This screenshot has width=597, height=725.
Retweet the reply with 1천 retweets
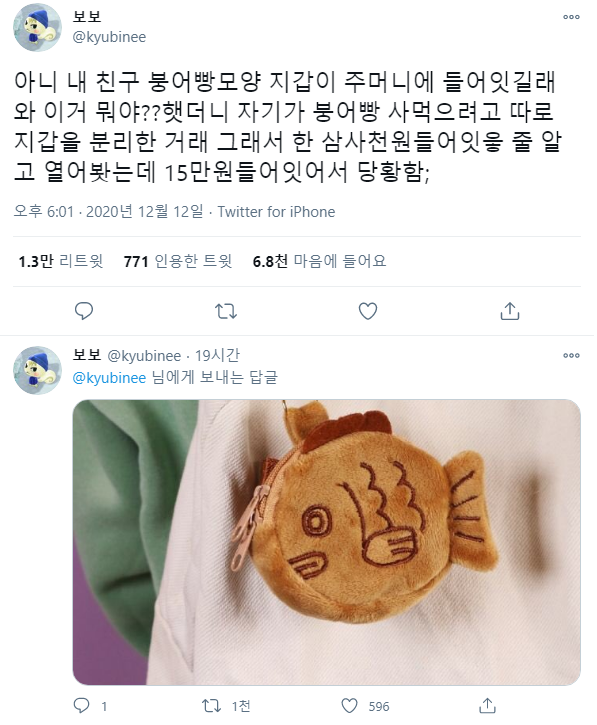coord(211,706)
